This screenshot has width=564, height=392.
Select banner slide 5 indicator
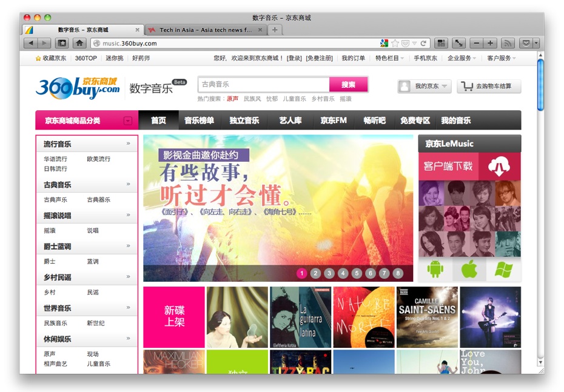point(357,273)
